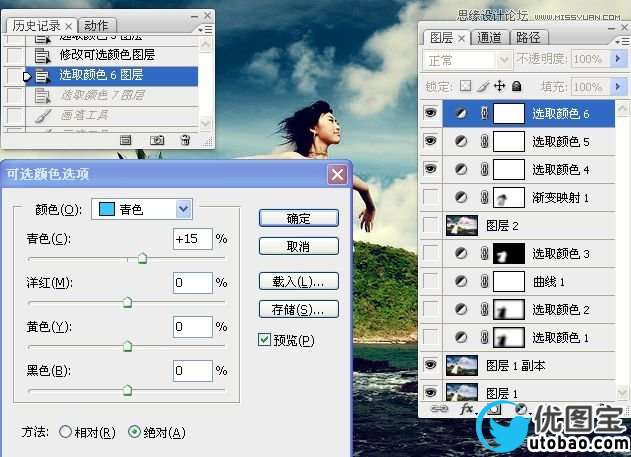The image size is (631, 457).
Task: Click the 曲线 1 adjustment layer icon
Action: pos(461,281)
